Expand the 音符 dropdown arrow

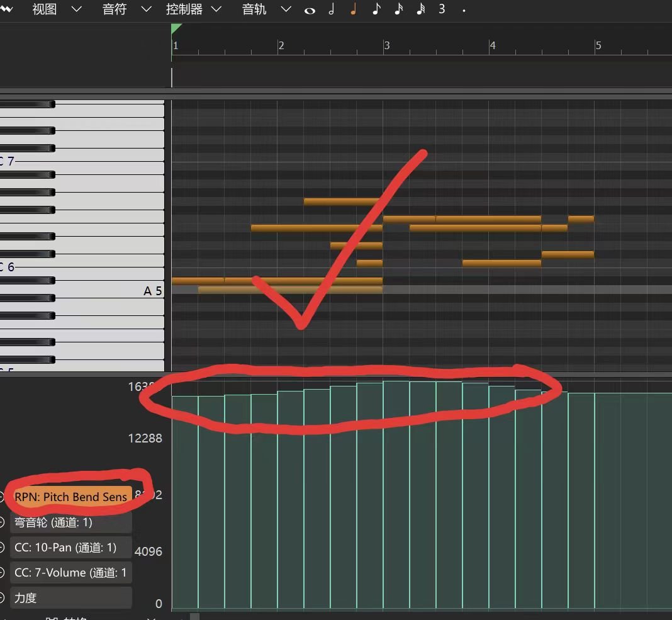pos(146,9)
